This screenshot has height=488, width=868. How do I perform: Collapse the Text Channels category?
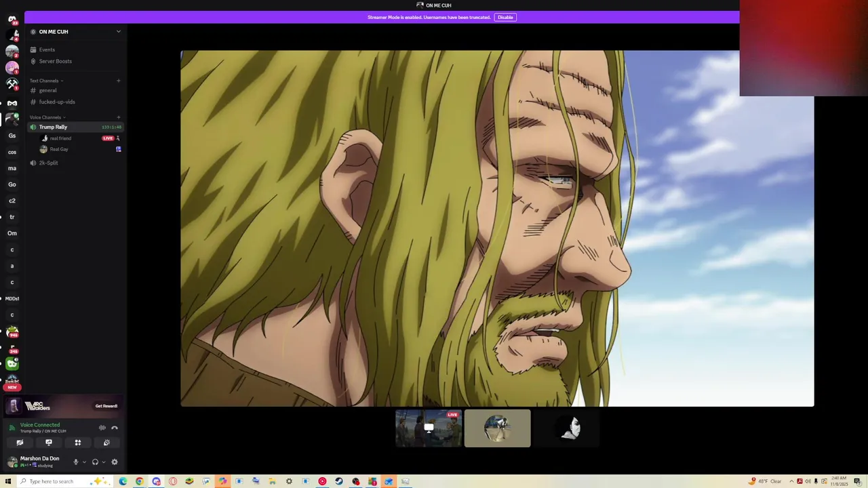(46, 81)
